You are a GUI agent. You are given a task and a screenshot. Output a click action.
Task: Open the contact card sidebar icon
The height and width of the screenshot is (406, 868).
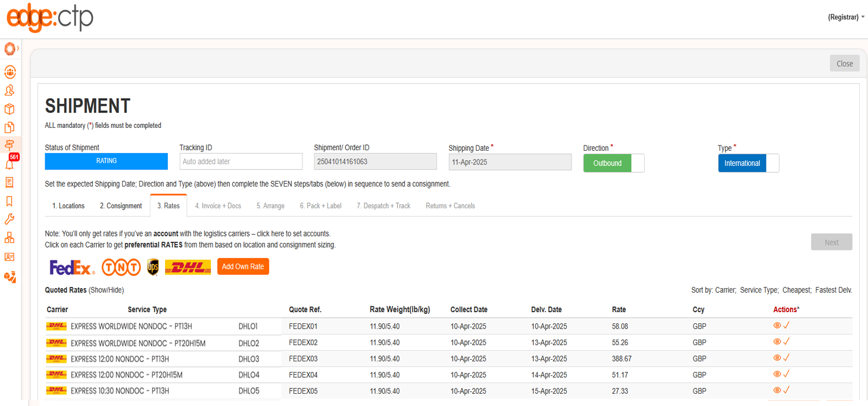9,257
